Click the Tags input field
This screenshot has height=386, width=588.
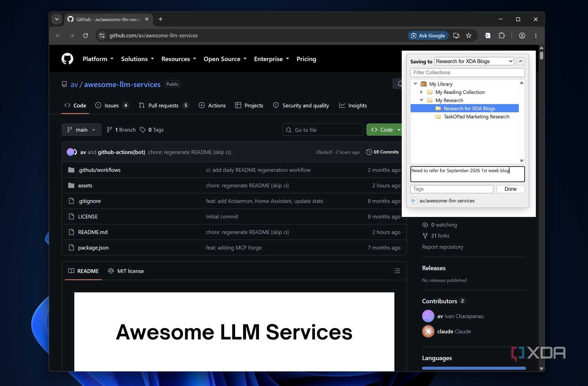click(x=452, y=189)
